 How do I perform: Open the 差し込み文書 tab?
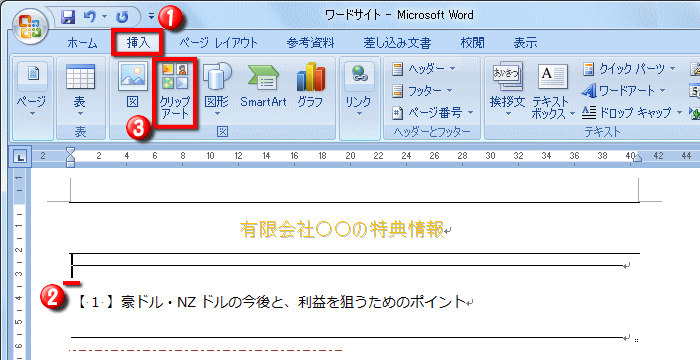pyautogui.click(x=397, y=43)
